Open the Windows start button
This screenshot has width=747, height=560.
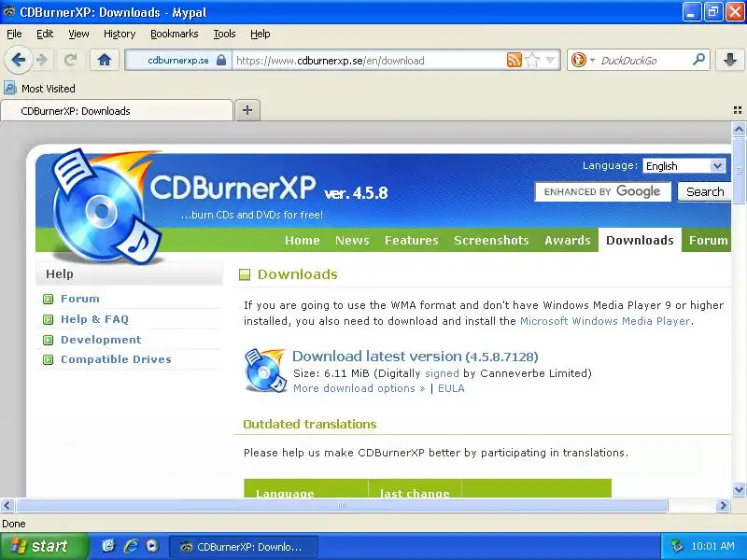coord(44,546)
